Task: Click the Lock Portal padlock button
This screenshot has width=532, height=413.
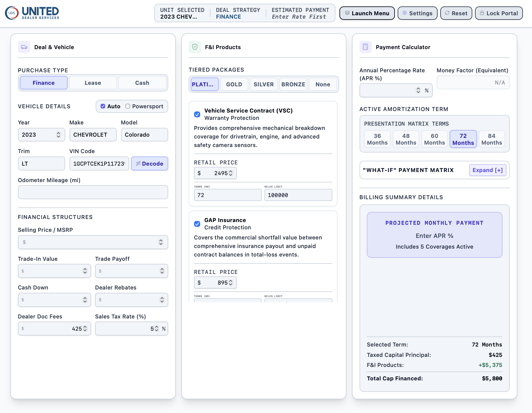Action: [x=499, y=13]
